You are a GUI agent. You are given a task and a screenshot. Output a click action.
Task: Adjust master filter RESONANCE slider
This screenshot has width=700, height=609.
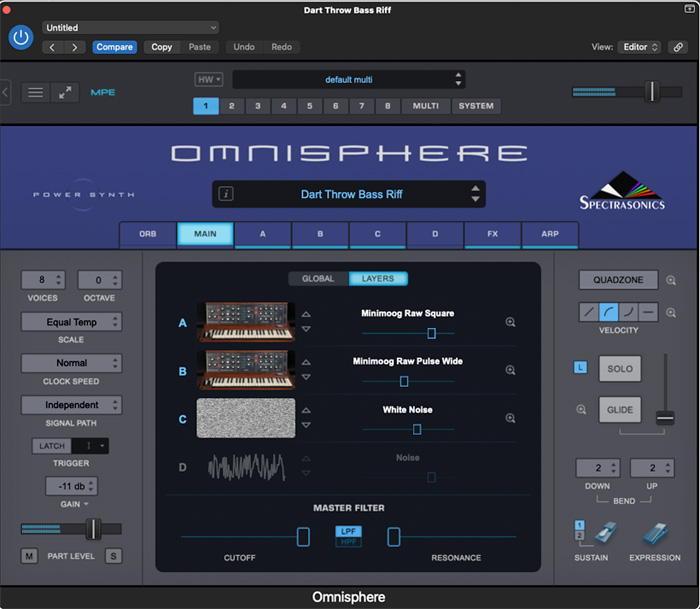[394, 537]
